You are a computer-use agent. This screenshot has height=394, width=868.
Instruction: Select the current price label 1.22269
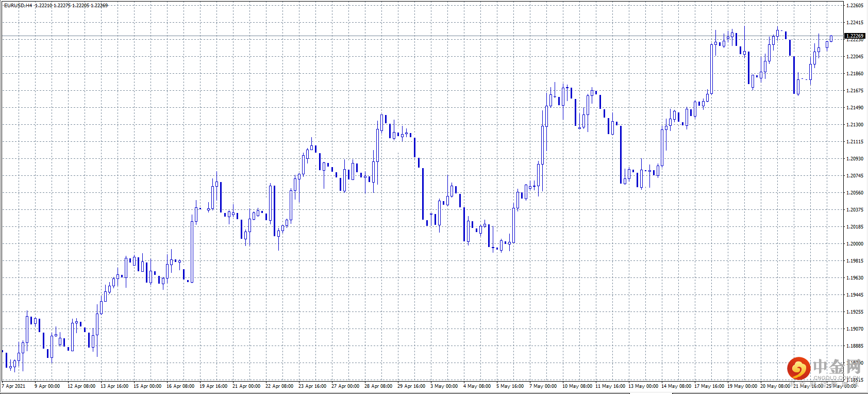pos(855,36)
